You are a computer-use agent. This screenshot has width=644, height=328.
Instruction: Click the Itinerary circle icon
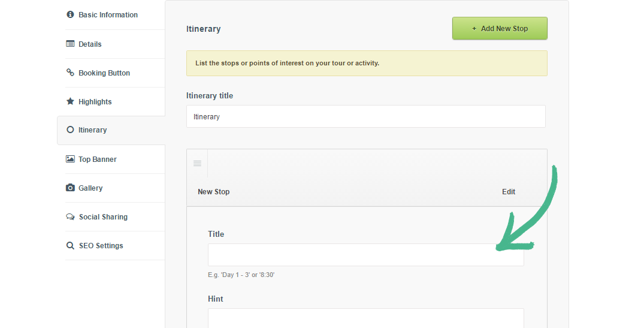point(70,130)
